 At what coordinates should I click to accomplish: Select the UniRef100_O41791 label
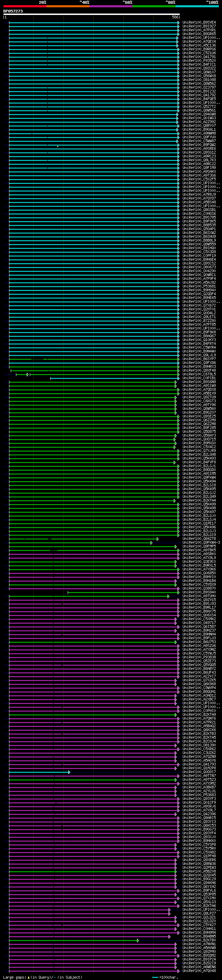point(199,57)
